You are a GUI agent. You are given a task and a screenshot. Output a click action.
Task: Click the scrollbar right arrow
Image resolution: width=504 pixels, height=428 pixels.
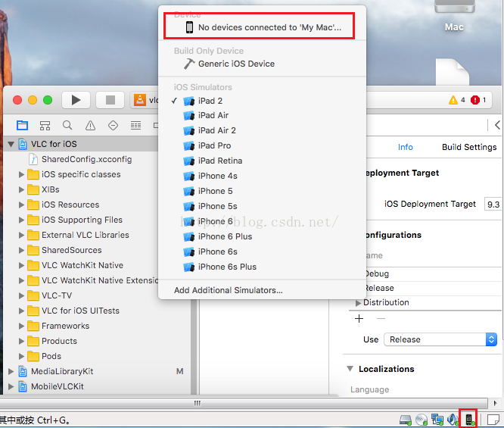(x=496, y=403)
